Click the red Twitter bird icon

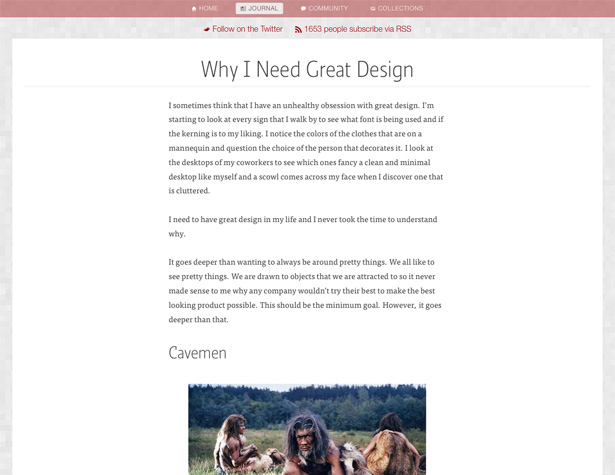tap(207, 29)
